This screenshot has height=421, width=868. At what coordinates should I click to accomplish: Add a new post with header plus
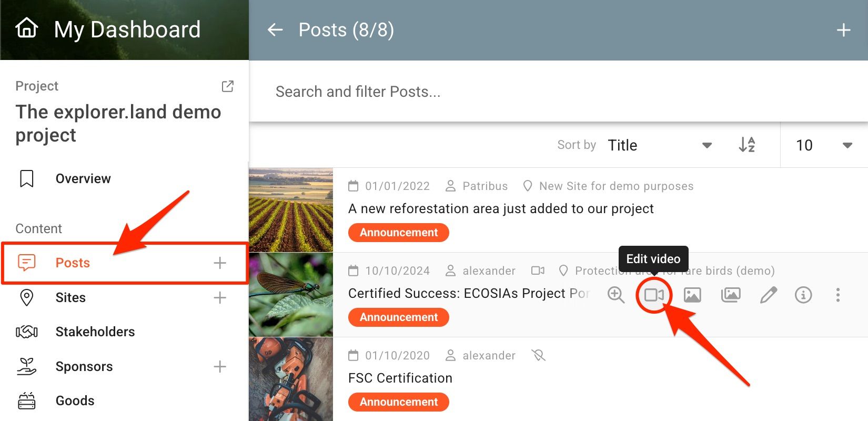point(843,30)
